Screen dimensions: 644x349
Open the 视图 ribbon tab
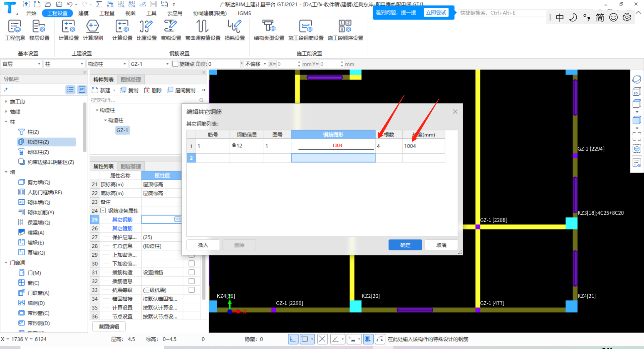130,13
